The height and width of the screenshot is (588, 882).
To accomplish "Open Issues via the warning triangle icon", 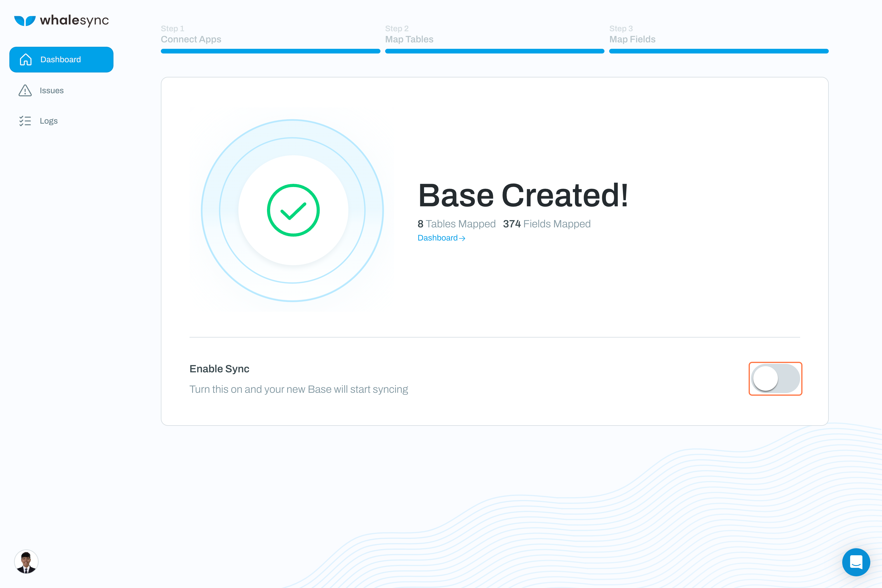I will [25, 90].
